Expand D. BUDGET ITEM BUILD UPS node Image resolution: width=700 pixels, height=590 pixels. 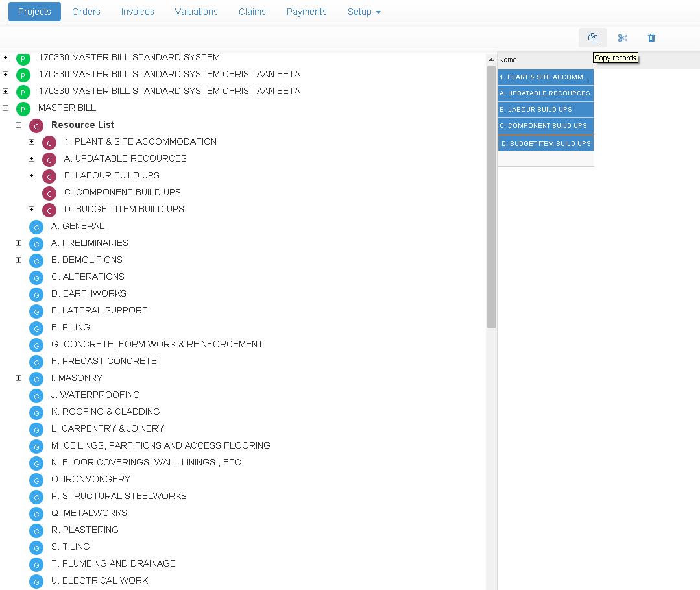pos(31,209)
